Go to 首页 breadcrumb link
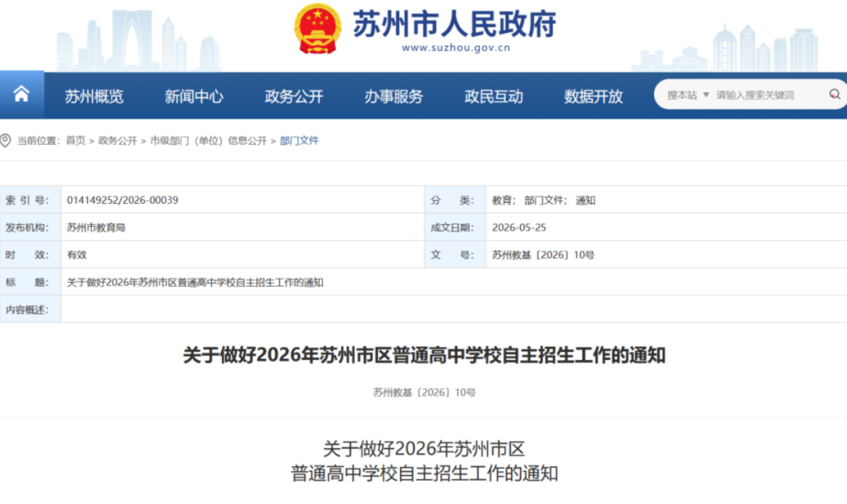 [x=75, y=141]
